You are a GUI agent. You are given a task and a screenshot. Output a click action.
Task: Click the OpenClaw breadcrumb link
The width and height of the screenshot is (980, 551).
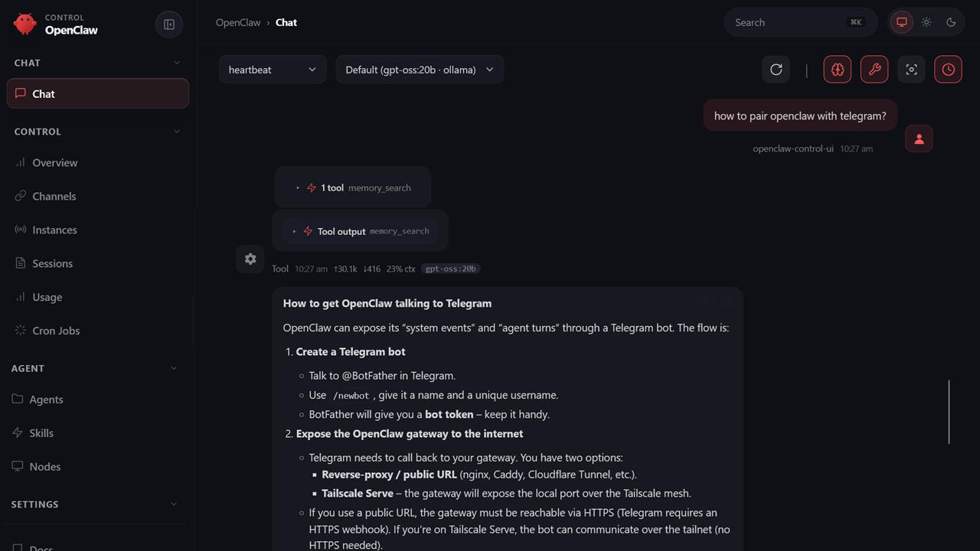[x=238, y=22]
